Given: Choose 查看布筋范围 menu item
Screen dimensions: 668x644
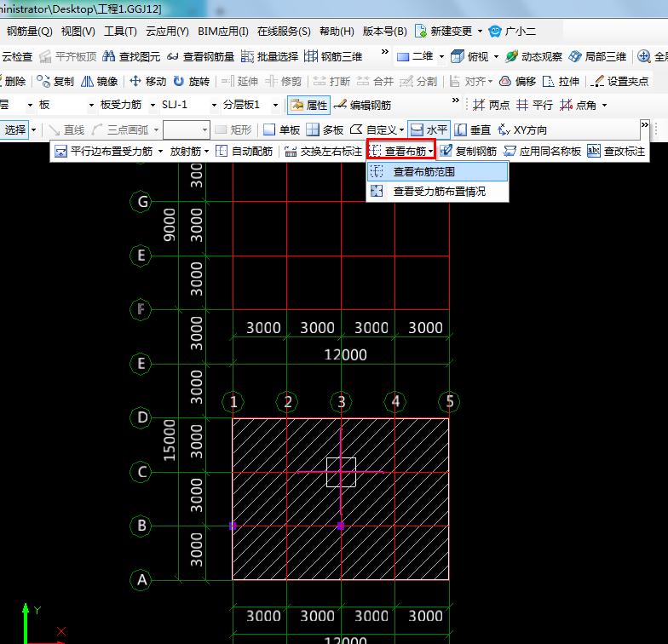Looking at the screenshot, I should pos(438,172).
